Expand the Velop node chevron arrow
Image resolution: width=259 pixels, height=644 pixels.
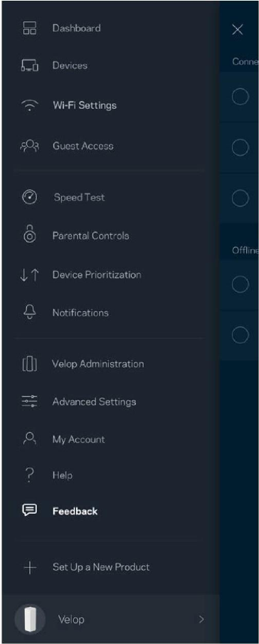(201, 619)
